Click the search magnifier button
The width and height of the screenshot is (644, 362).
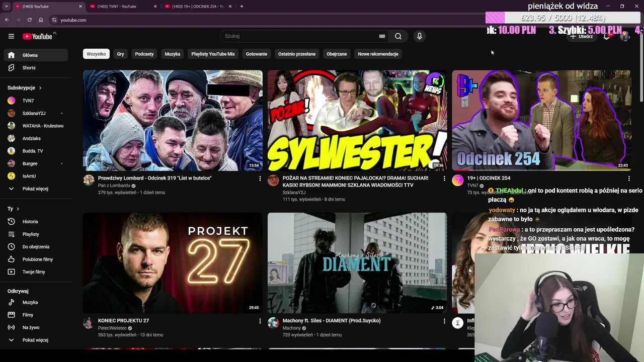click(x=398, y=36)
